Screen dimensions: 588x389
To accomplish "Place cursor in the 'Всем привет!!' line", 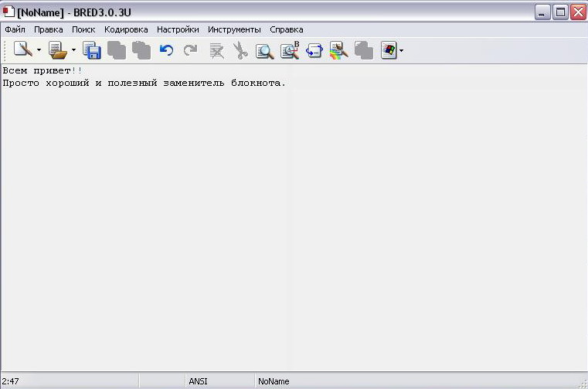I will (x=42, y=70).
